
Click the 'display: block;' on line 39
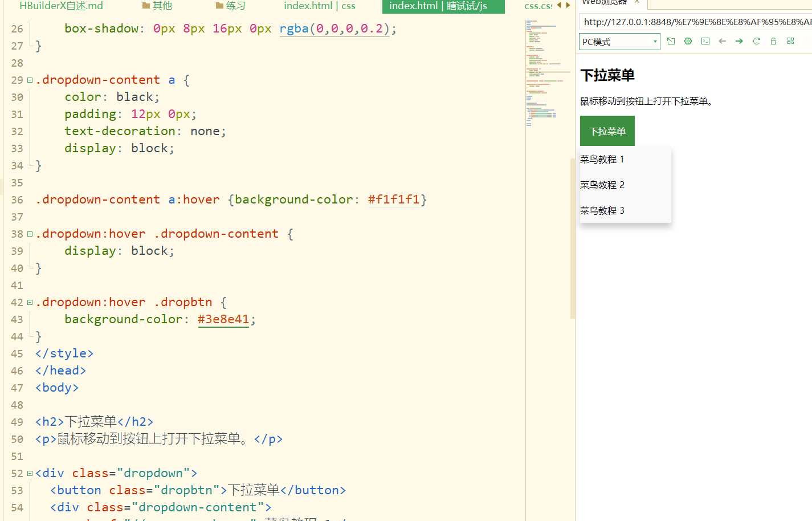click(120, 251)
